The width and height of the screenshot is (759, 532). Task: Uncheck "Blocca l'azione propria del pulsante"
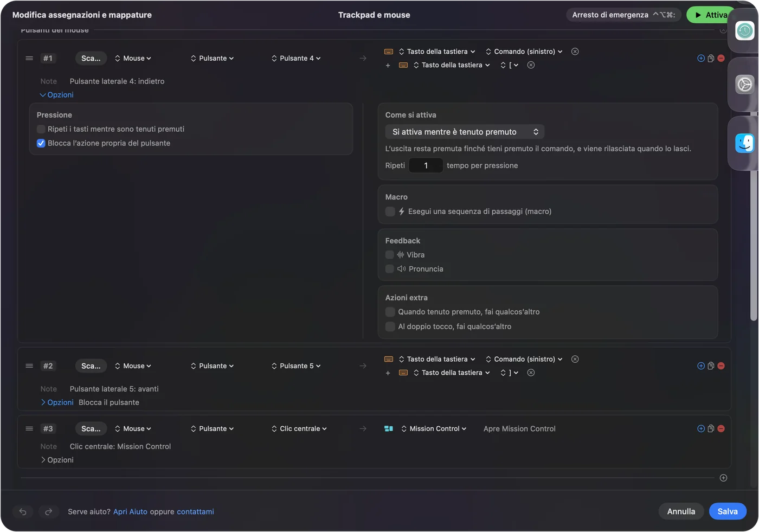(x=41, y=143)
